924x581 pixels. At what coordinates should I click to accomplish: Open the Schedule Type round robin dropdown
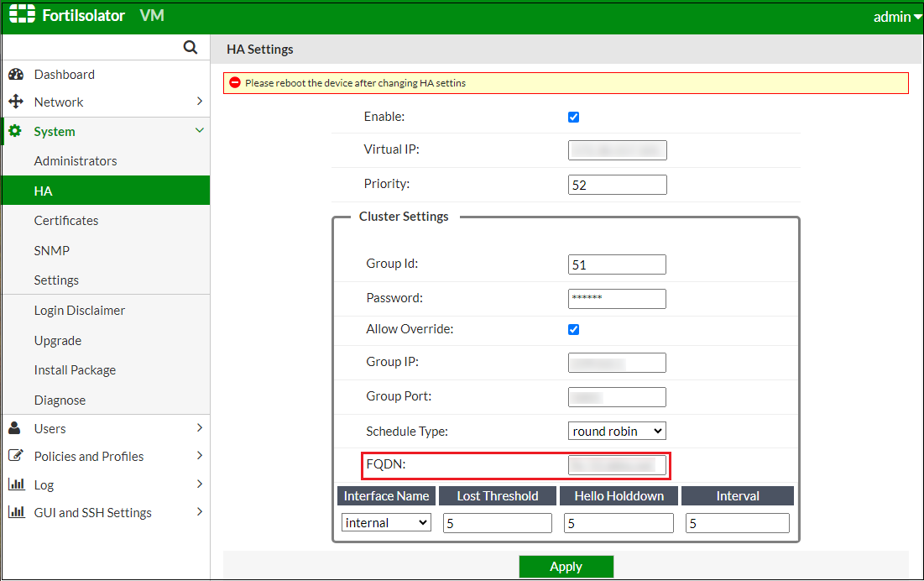click(617, 431)
